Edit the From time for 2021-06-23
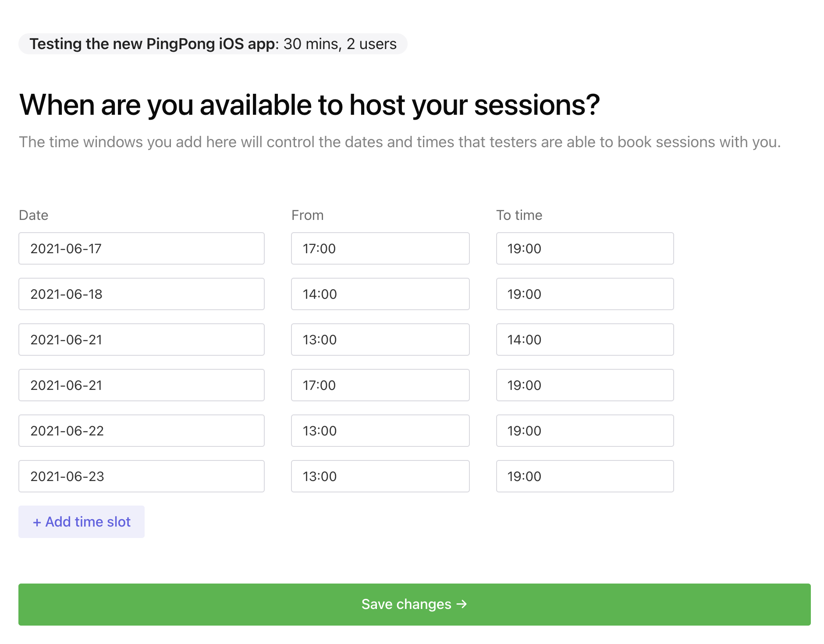The image size is (824, 644). pos(380,476)
